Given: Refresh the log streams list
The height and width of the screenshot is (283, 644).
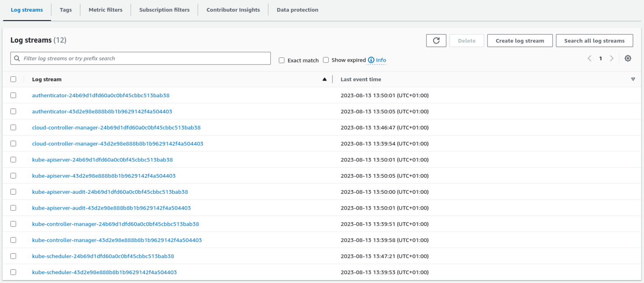Looking at the screenshot, I should click(x=436, y=40).
